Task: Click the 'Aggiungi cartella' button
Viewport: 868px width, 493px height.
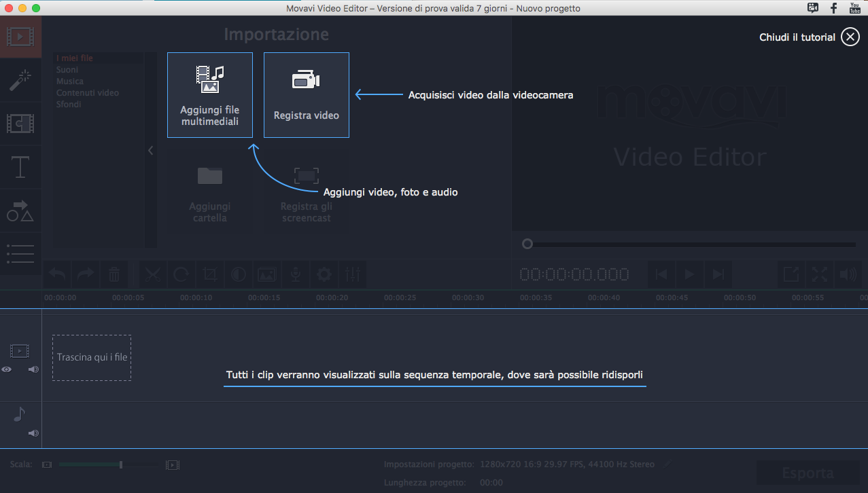Action: (210, 193)
